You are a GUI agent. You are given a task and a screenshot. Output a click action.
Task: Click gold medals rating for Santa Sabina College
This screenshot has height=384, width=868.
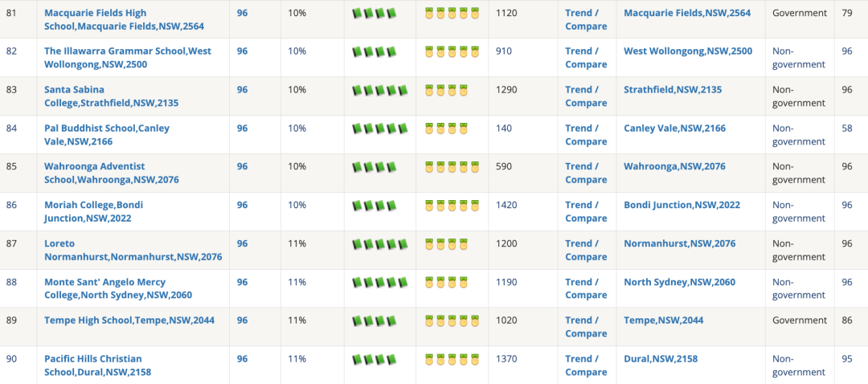pyautogui.click(x=446, y=90)
